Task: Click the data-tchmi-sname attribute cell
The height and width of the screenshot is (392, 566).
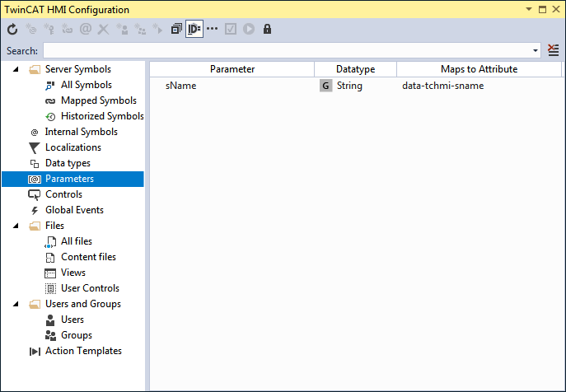Action: (443, 86)
